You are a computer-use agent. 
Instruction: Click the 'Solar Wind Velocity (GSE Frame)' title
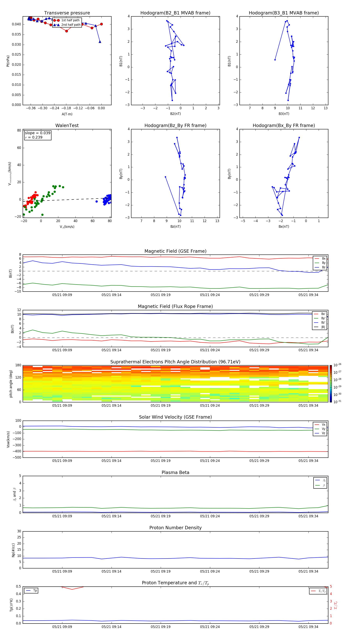point(175,417)
